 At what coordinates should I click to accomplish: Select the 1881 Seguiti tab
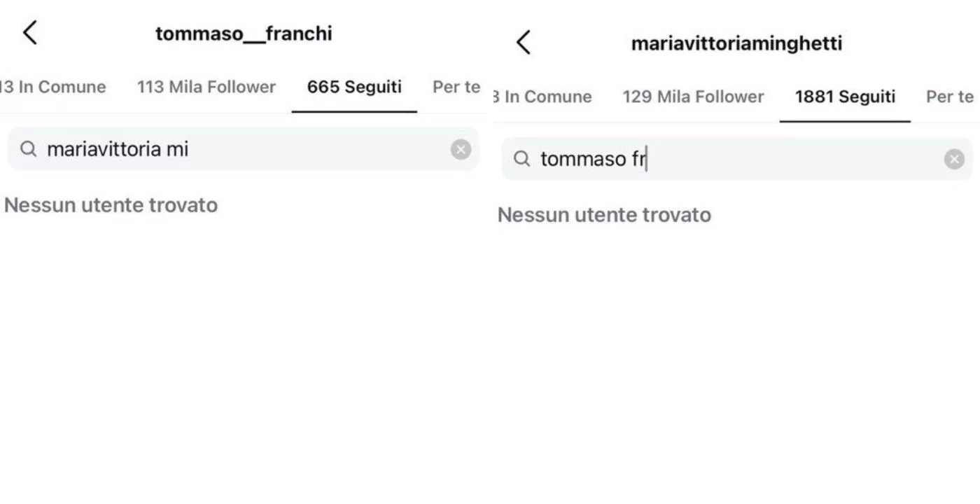click(845, 97)
